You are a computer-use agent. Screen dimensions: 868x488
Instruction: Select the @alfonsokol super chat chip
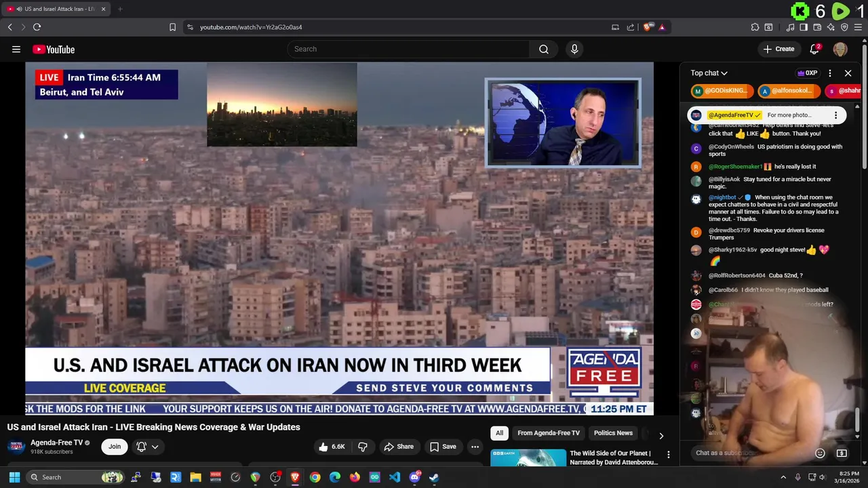click(789, 91)
